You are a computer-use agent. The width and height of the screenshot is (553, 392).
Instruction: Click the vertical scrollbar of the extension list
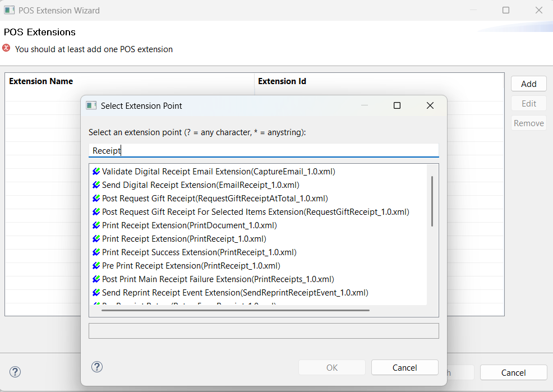(432, 196)
